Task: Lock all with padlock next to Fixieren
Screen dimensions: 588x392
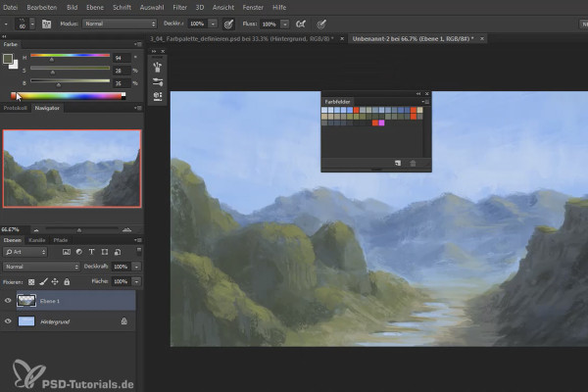Action: pyautogui.click(x=67, y=281)
